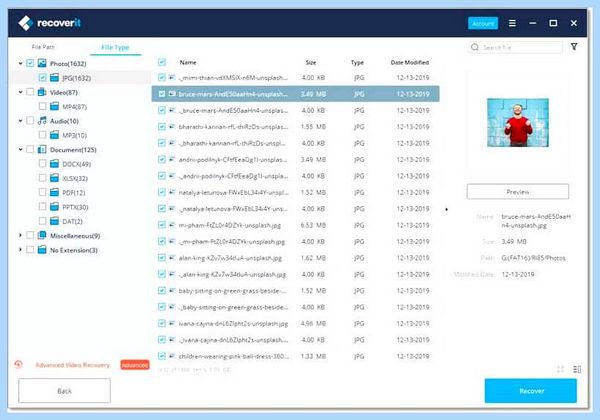
Task: Click image icon of mi-pham 6.53 MB file
Action: click(x=172, y=225)
